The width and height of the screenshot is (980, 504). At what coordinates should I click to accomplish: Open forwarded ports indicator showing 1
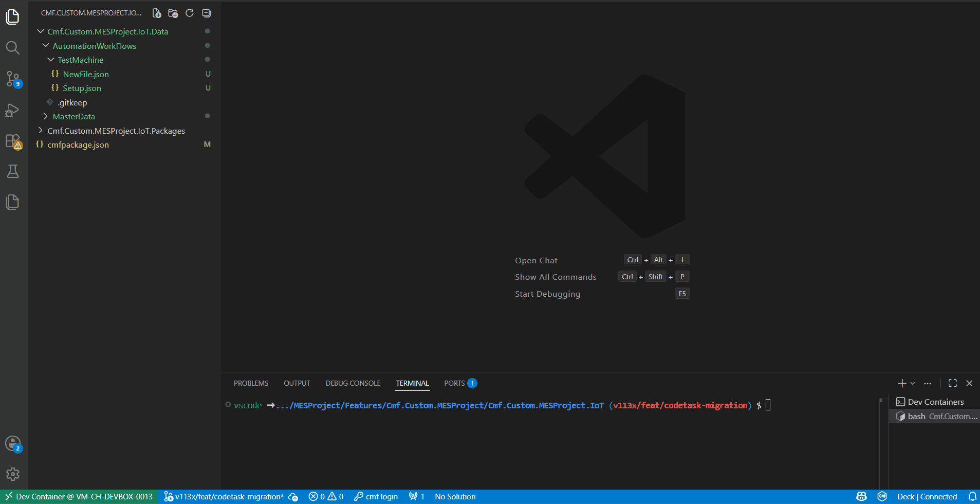[x=417, y=497]
